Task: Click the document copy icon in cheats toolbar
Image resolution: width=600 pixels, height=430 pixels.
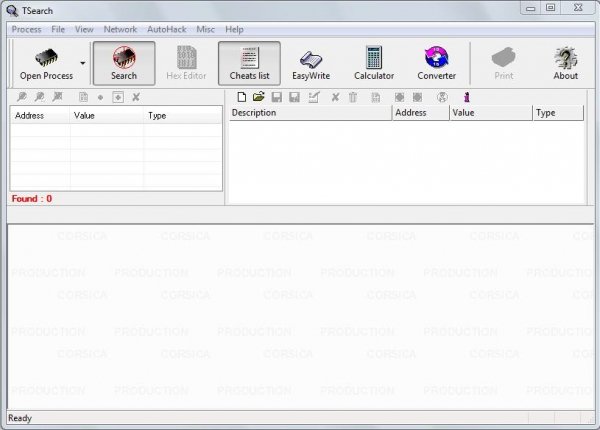Action: click(376, 98)
